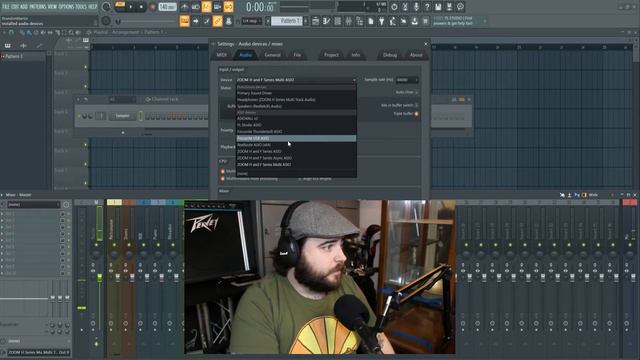This screenshot has width=640, height=360.
Task: Click the export render icon
Action: [449, 7]
